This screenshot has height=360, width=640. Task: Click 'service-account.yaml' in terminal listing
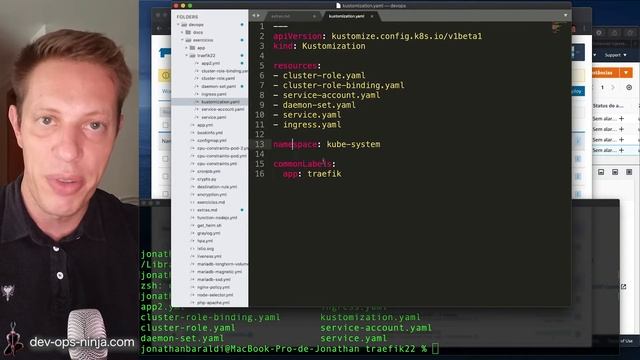pos(376,328)
